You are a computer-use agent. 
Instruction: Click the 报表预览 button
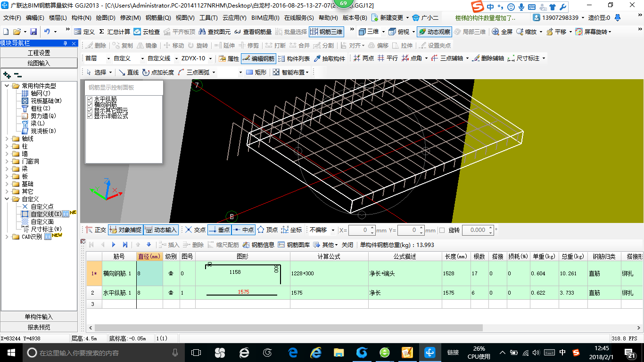pyautogui.click(x=39, y=327)
